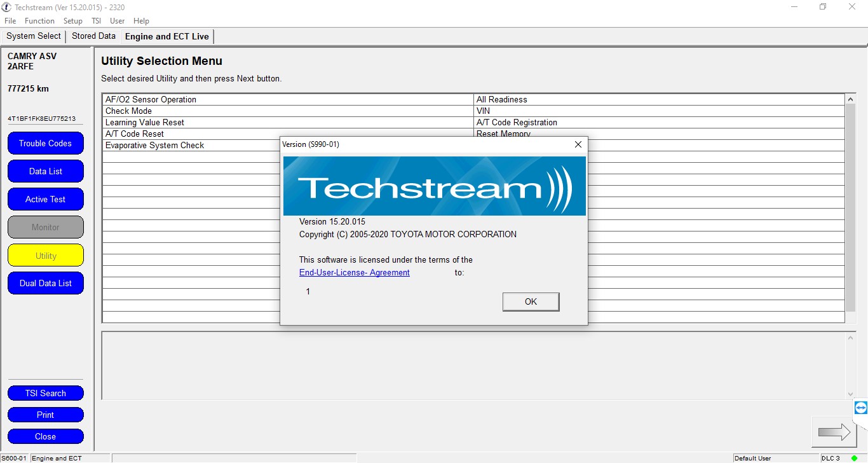
Task: Click the S600-01 status bar code
Action: click(14, 458)
